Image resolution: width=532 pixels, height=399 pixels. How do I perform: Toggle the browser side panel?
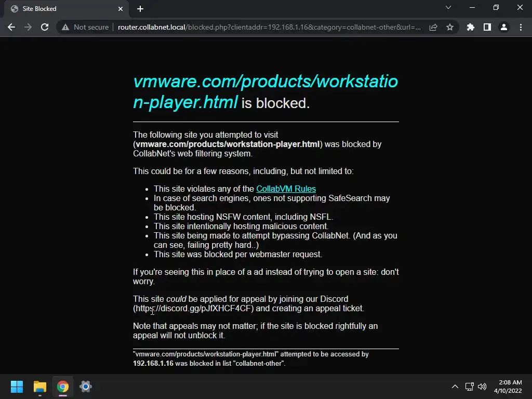[x=487, y=27]
